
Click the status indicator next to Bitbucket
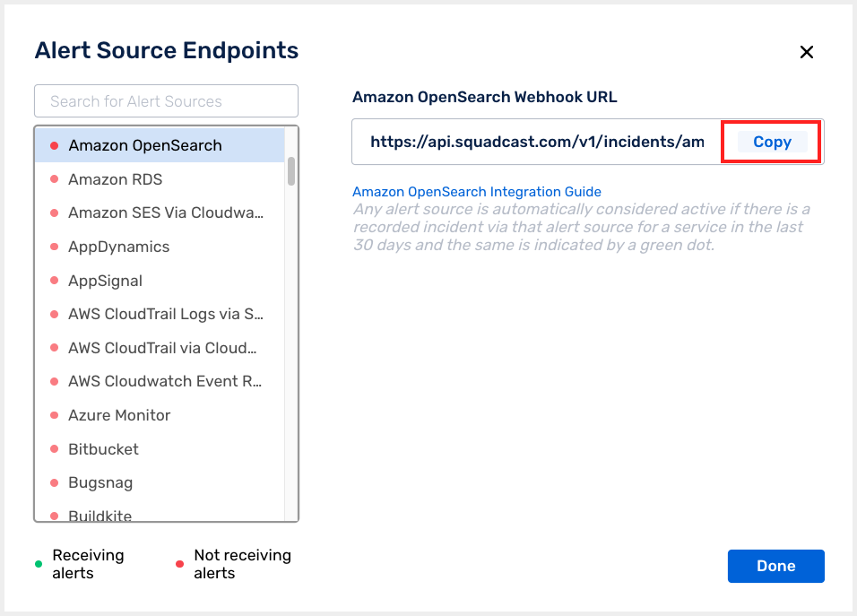[55, 448]
